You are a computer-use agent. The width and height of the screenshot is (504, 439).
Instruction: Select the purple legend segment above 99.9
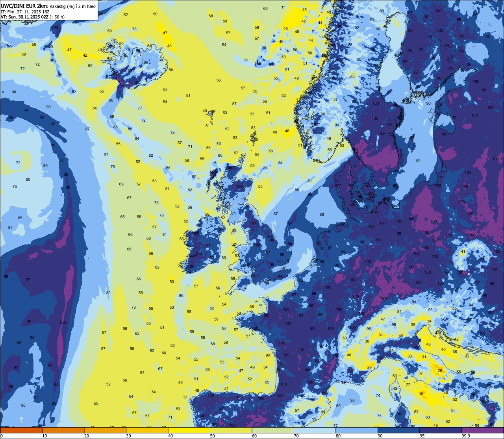click(483, 430)
